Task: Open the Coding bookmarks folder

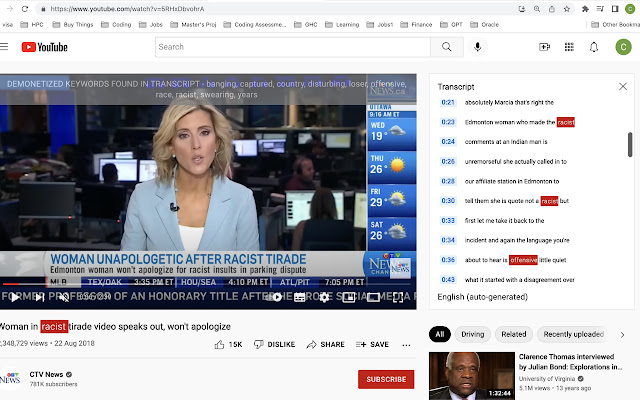Action: point(116,24)
